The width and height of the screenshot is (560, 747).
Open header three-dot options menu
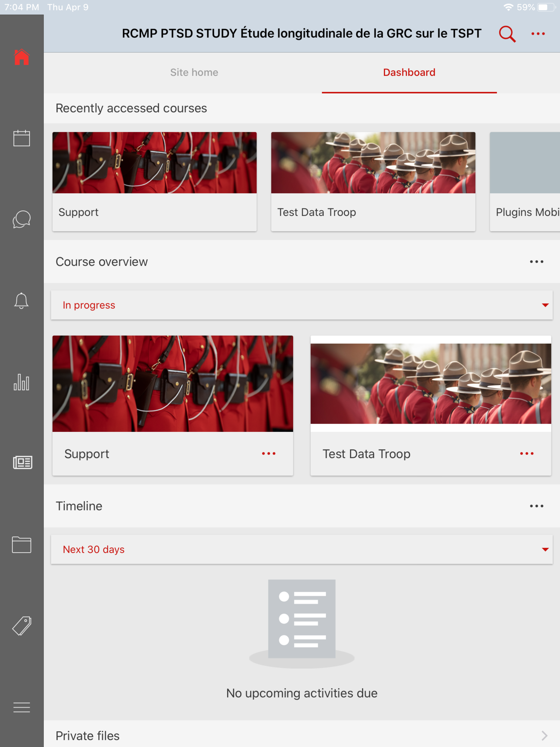(538, 34)
